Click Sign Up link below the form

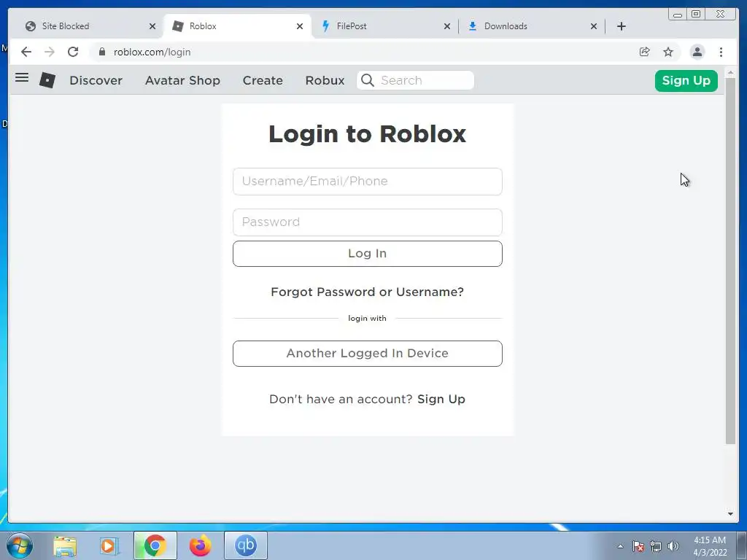pos(441,399)
